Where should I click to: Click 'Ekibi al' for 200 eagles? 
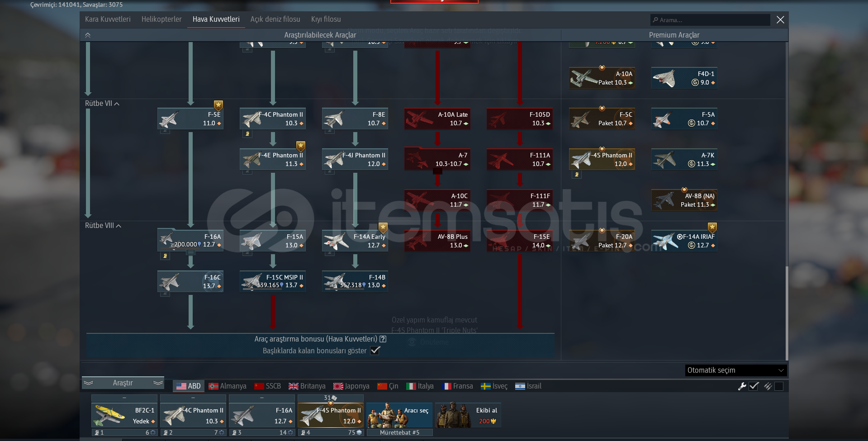tap(468, 416)
